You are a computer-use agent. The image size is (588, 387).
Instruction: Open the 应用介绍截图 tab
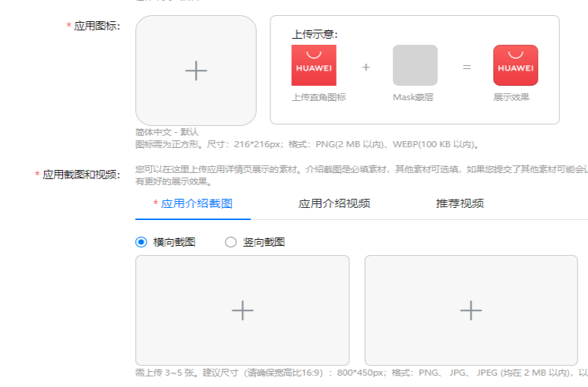click(193, 203)
